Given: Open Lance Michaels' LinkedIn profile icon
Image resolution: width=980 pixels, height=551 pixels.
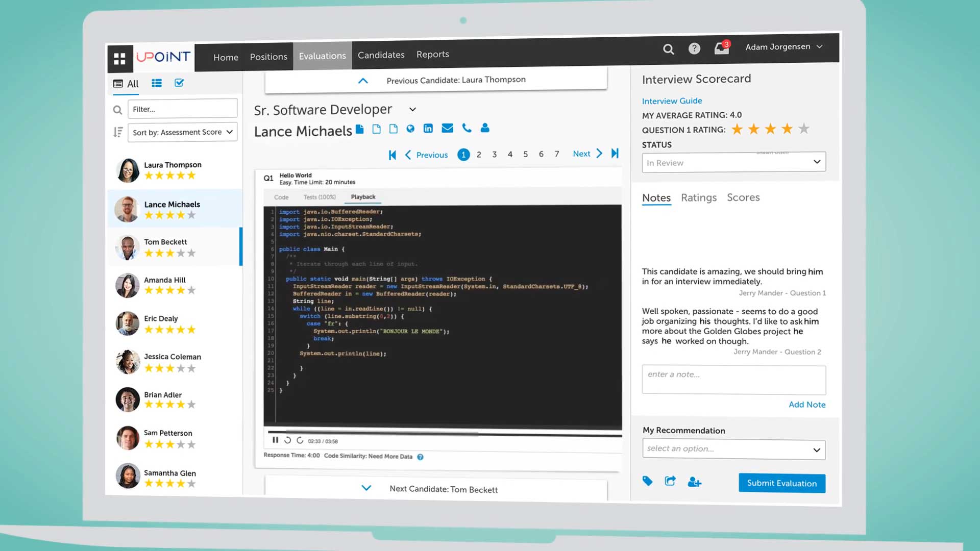Looking at the screenshot, I should coord(428,129).
